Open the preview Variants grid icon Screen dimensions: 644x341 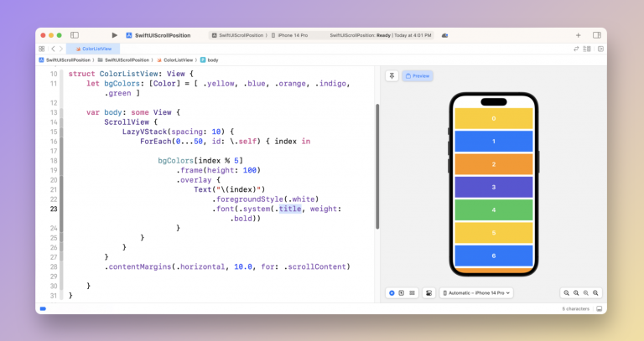tap(412, 292)
